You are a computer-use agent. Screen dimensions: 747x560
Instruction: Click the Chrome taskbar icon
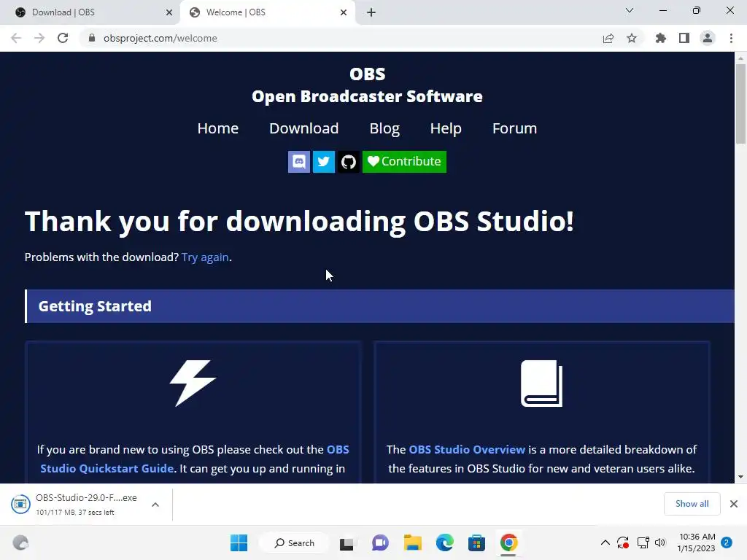[508, 542]
